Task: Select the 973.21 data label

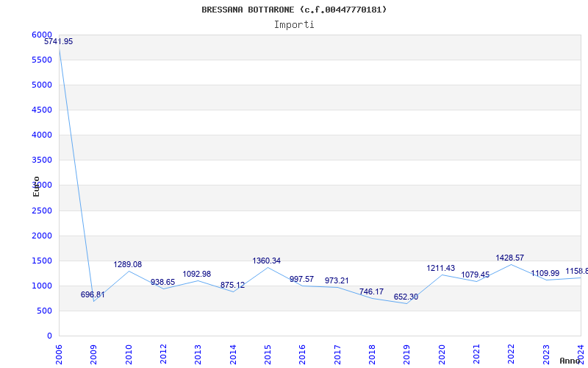Action: point(337,281)
